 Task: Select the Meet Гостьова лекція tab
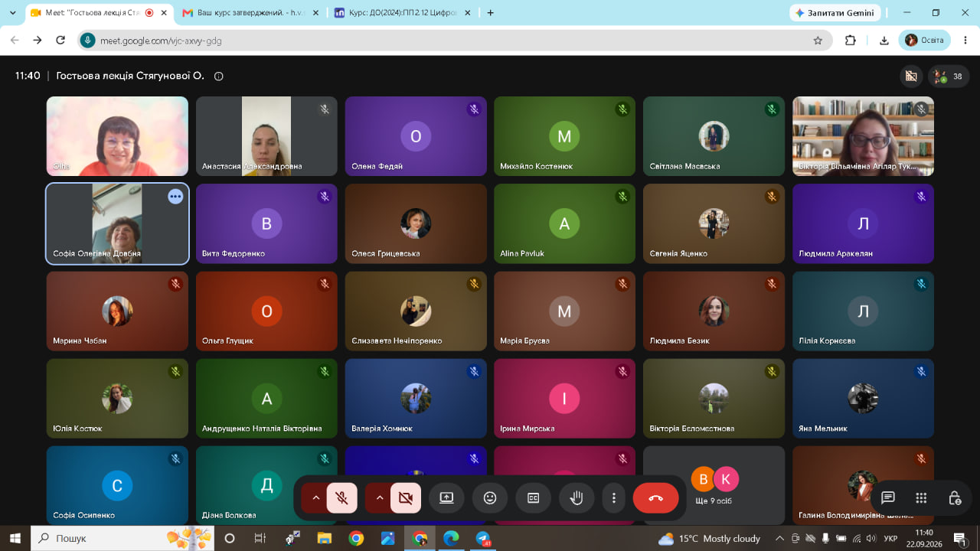coord(99,13)
